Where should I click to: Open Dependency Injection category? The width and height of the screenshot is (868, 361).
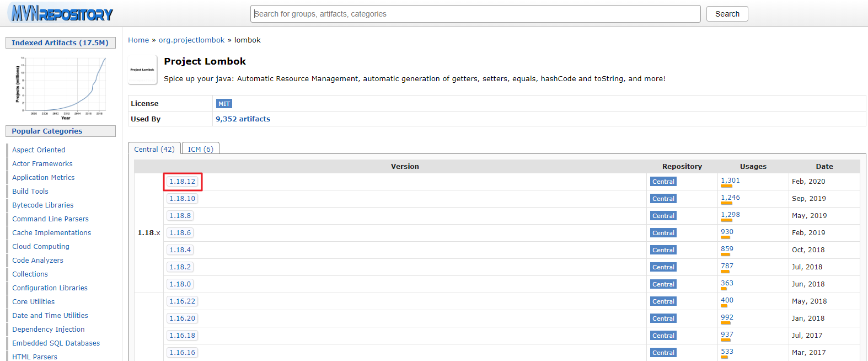click(x=49, y=330)
